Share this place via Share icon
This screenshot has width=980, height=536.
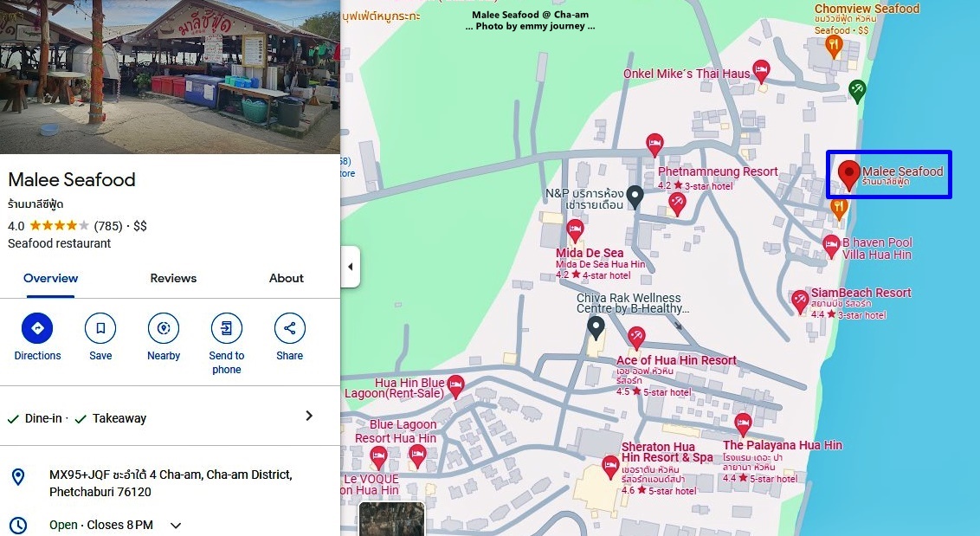coord(289,328)
